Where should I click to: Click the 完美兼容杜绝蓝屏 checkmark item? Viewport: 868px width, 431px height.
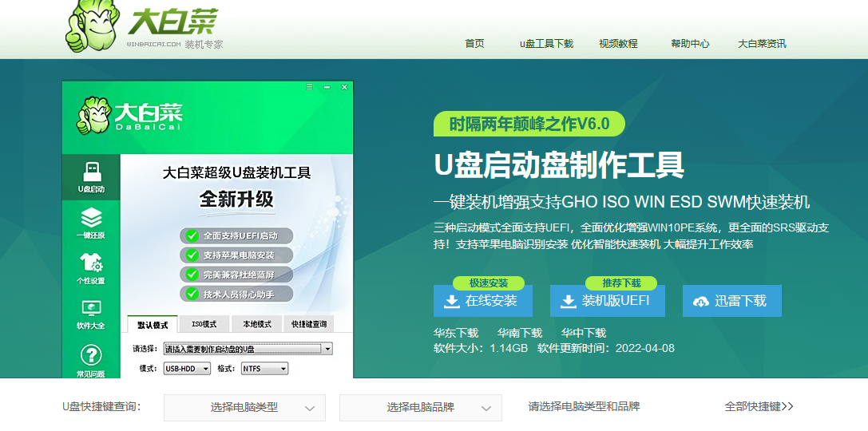(236, 275)
